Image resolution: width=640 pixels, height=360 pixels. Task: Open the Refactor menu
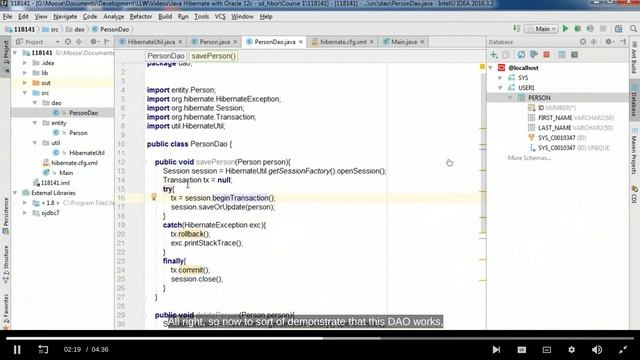(x=141, y=17)
